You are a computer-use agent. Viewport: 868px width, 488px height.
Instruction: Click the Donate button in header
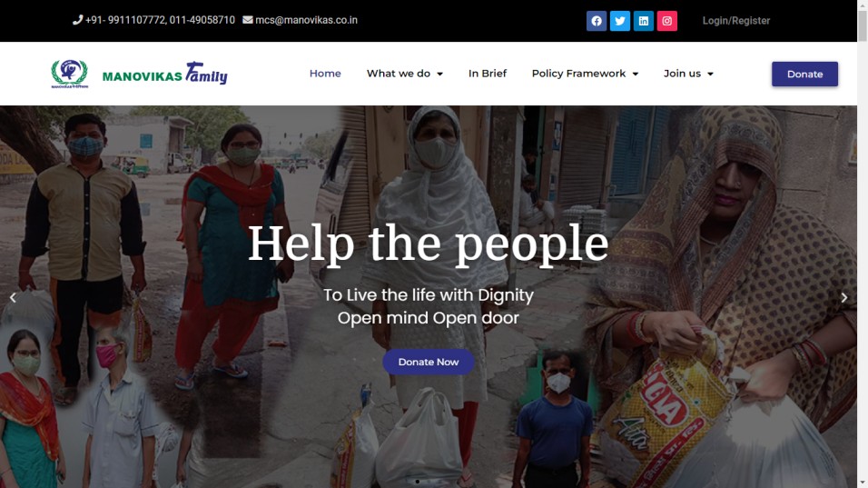[x=804, y=74]
